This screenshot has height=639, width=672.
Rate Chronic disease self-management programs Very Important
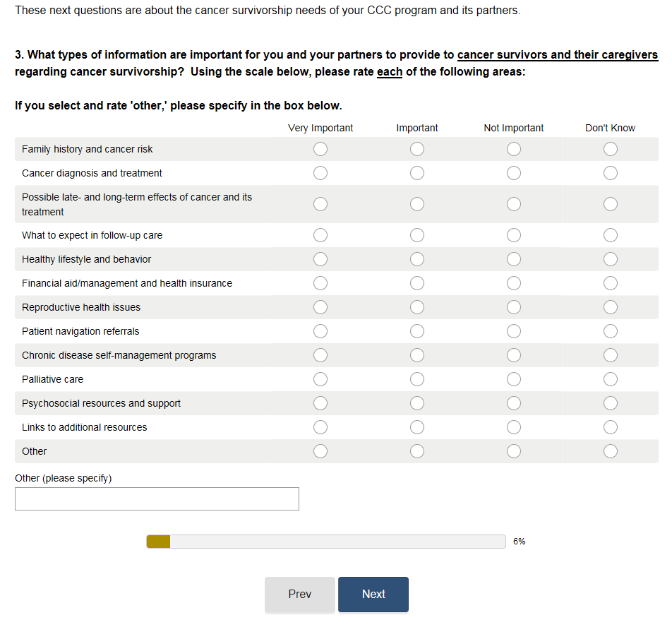pos(320,355)
